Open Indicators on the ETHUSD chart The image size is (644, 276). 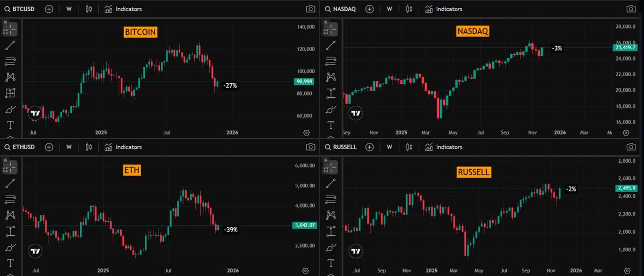click(123, 147)
